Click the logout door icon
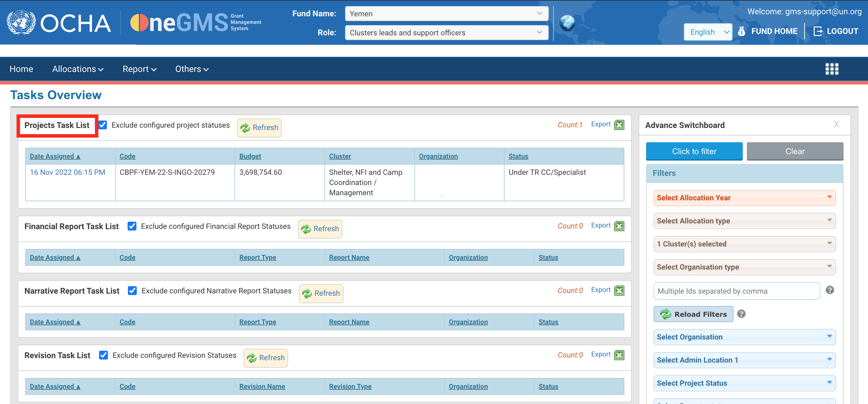 (818, 31)
